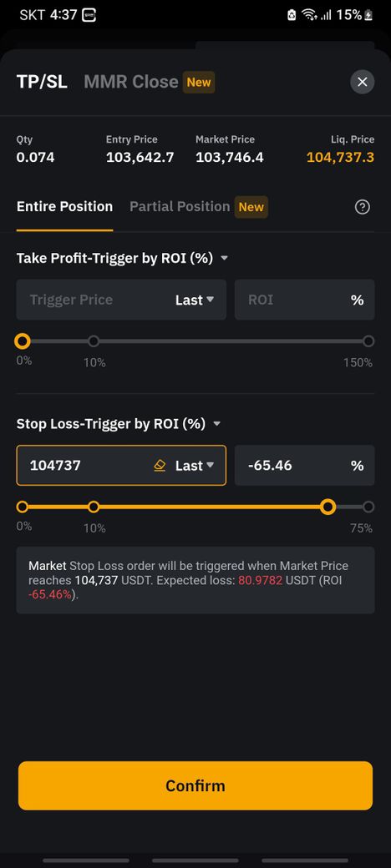Viewport: 391px width, 868px height.
Task: Clear stop loss price with eraser icon
Action: [160, 466]
